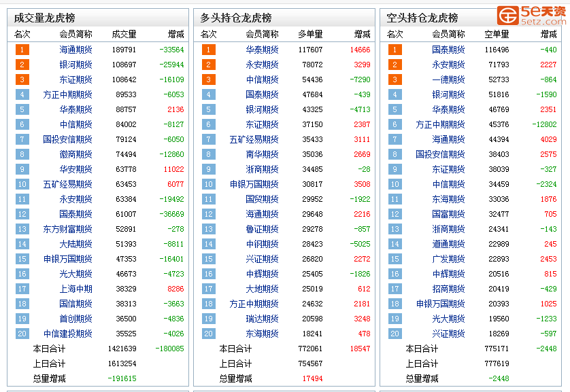
Task: Click 中钢期货 member link
Action: pyautogui.click(x=262, y=244)
